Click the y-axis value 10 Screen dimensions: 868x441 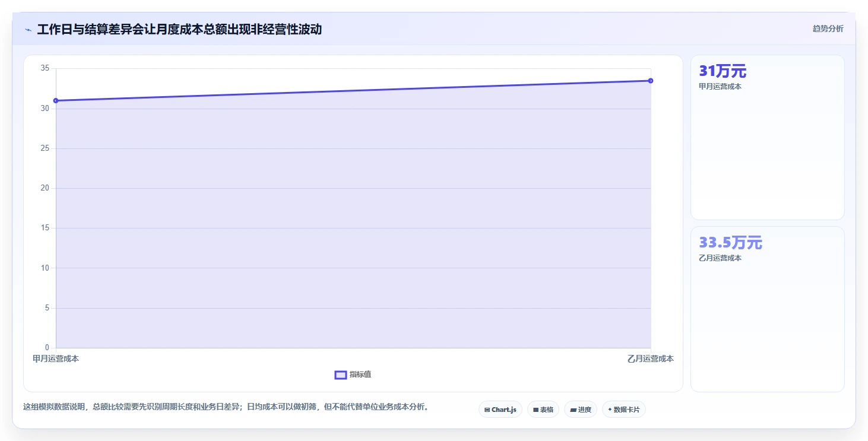[x=45, y=268]
